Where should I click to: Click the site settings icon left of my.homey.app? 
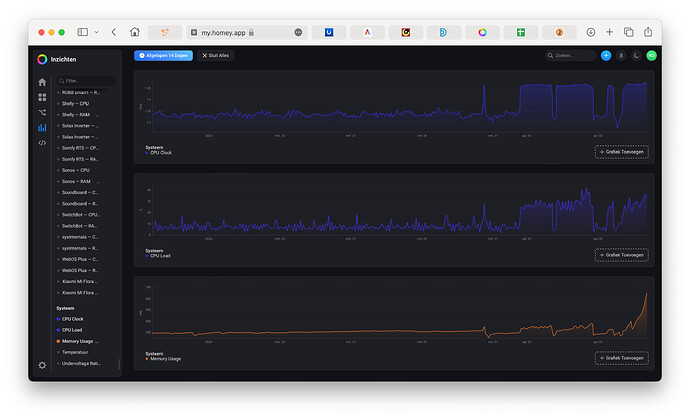pyautogui.click(x=194, y=33)
